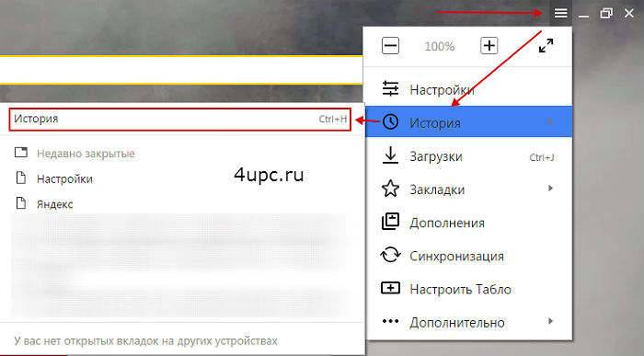This screenshot has width=644, height=356.
Task: Decrease zoom with the minus button
Action: coord(390,46)
